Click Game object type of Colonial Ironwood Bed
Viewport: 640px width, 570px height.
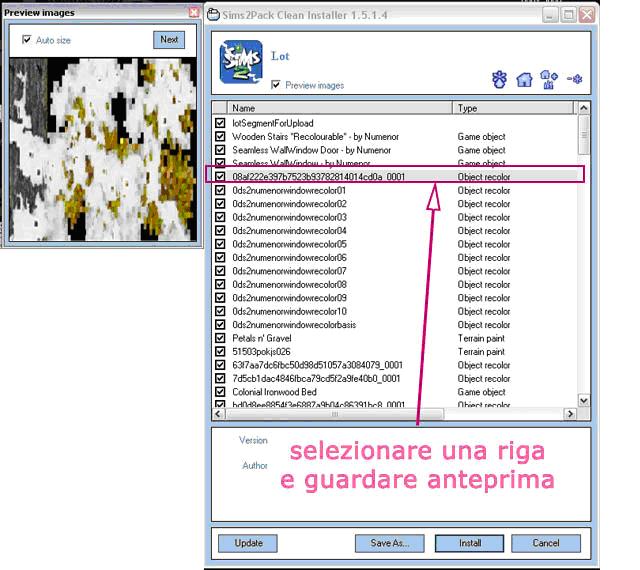click(x=481, y=392)
